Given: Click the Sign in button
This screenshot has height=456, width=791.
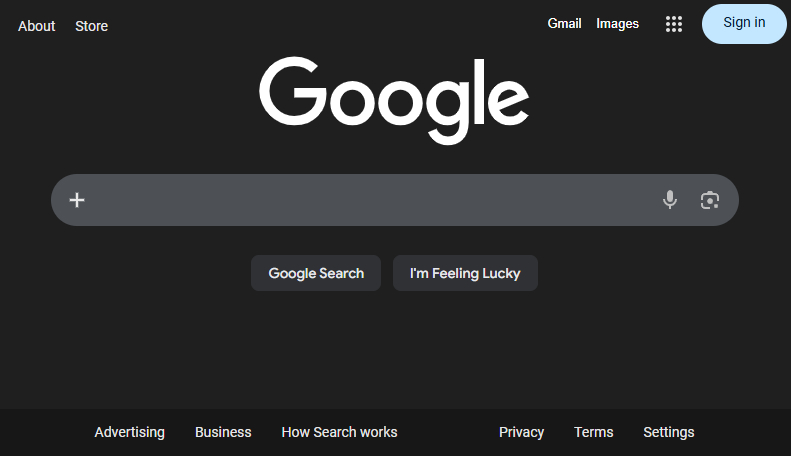Looking at the screenshot, I should [x=744, y=23].
